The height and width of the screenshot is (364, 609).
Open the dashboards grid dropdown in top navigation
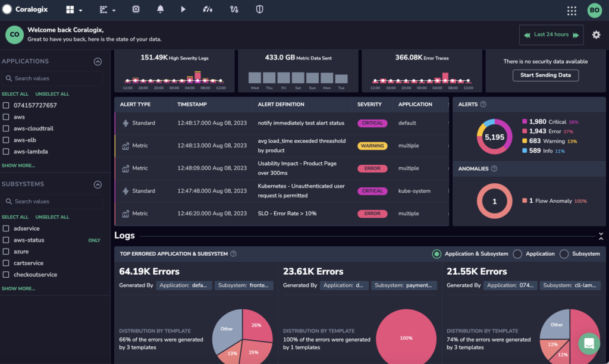point(74,10)
